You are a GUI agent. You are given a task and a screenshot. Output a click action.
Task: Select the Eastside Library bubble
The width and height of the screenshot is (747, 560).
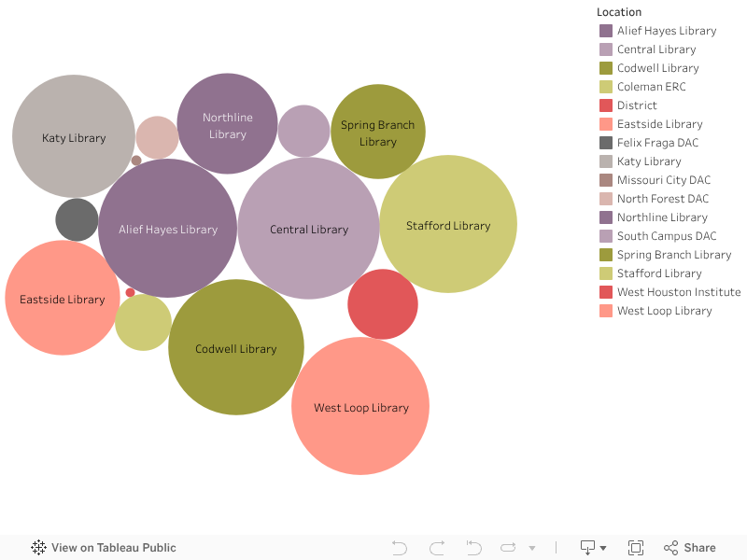(63, 298)
